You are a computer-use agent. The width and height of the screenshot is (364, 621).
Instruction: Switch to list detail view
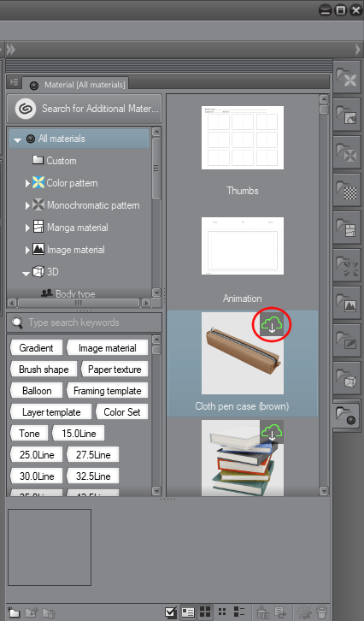pyautogui.click(x=239, y=612)
